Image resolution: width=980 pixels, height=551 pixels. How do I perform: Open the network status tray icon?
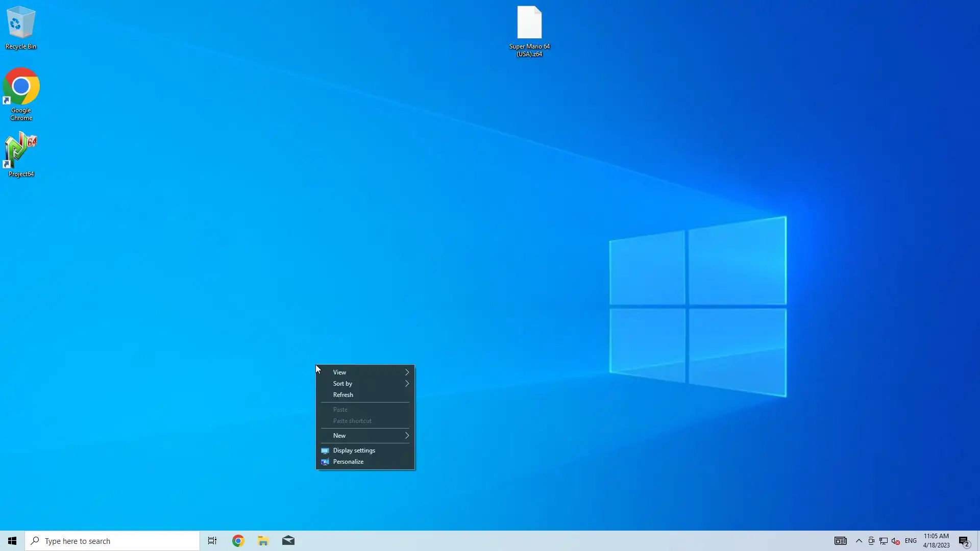point(884,541)
